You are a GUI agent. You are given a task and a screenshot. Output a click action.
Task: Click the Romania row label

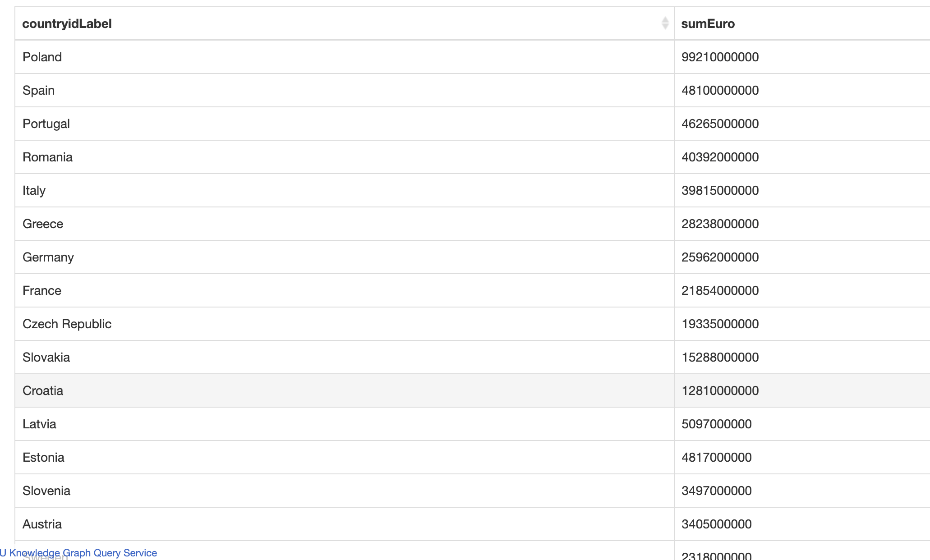click(x=47, y=157)
